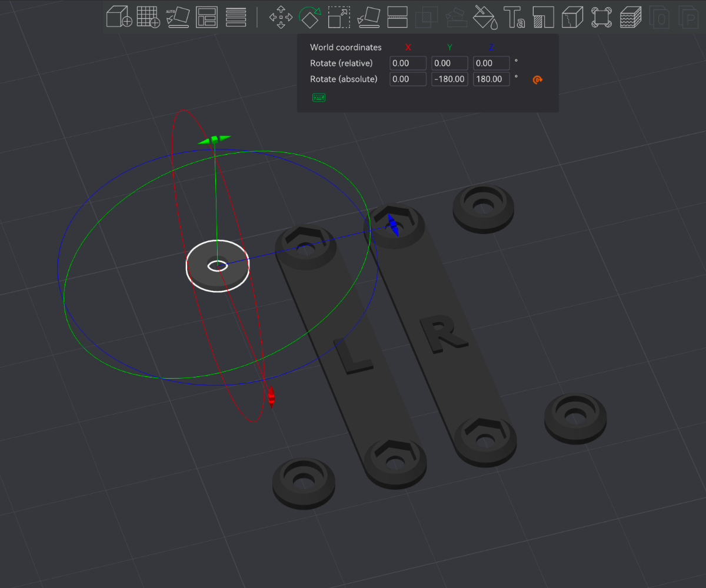The width and height of the screenshot is (706, 588).
Task: Click the red rotation handle on gizmo
Action: click(271, 397)
